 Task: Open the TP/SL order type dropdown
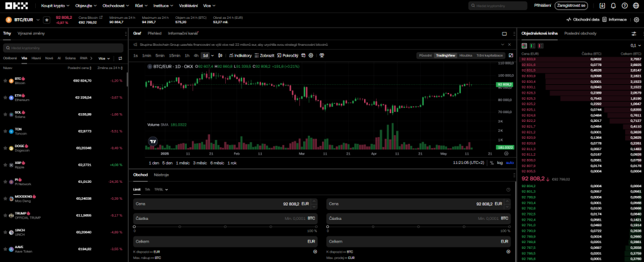tap(161, 190)
